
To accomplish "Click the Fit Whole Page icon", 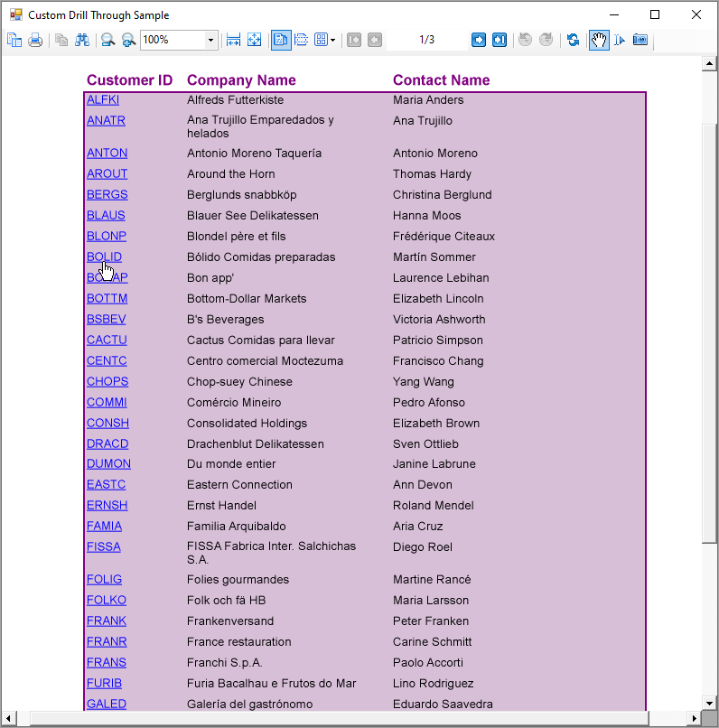I will point(255,40).
